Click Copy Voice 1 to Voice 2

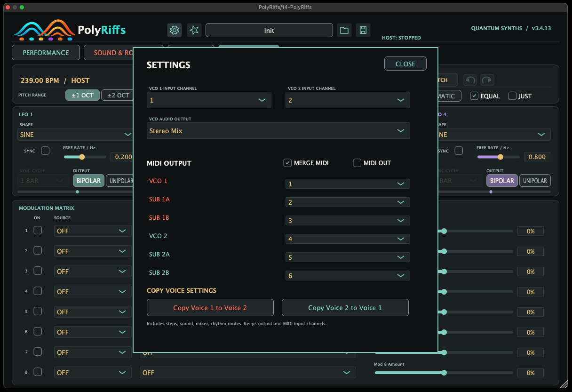[x=210, y=308]
